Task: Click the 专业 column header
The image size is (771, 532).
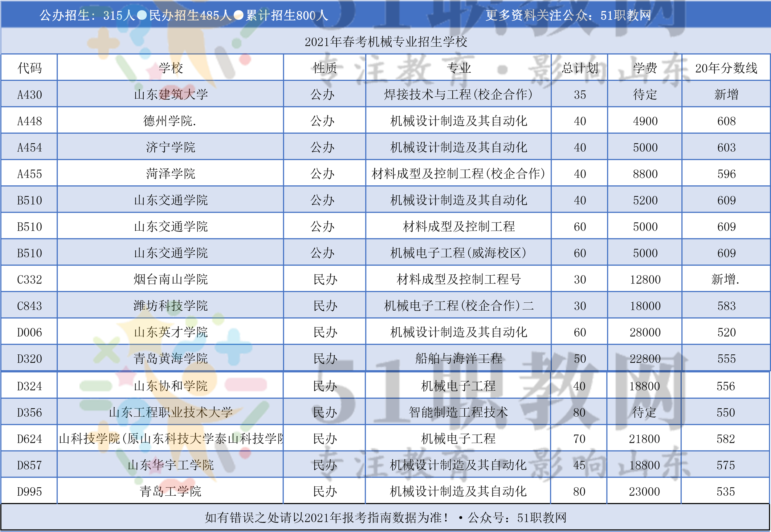Action: click(x=459, y=68)
